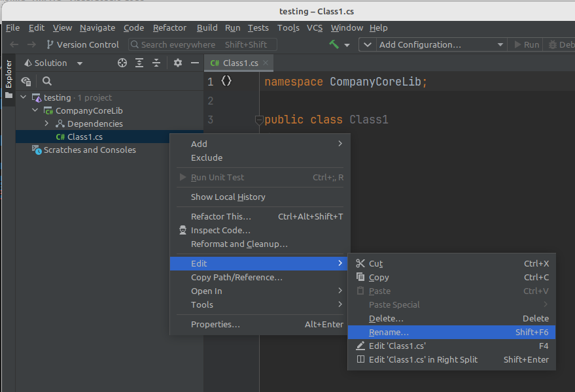The image size is (575, 392).
Task: Click the magnifier search icon in Explorer
Action: pos(47,82)
